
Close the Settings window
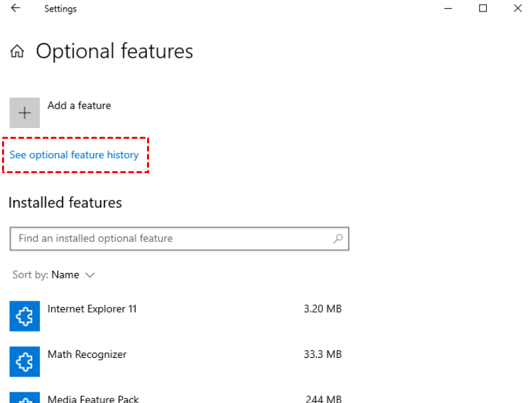[517, 9]
